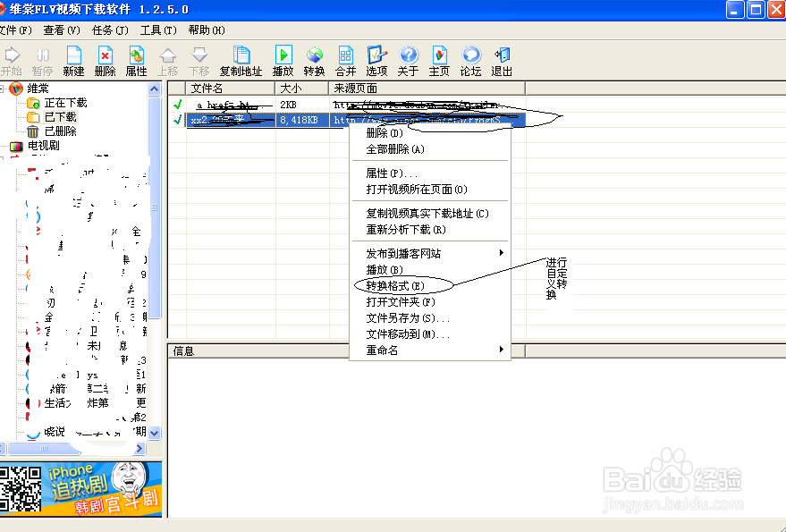The image size is (786, 532).
Task: Choose 全部删除(A) in context menu
Action: 429,149
